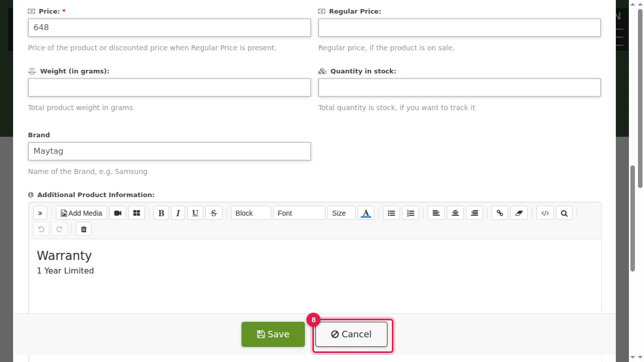This screenshot has height=362, width=644.
Task: Open the blocks grid icon in editor toolbar
Action: (x=136, y=213)
